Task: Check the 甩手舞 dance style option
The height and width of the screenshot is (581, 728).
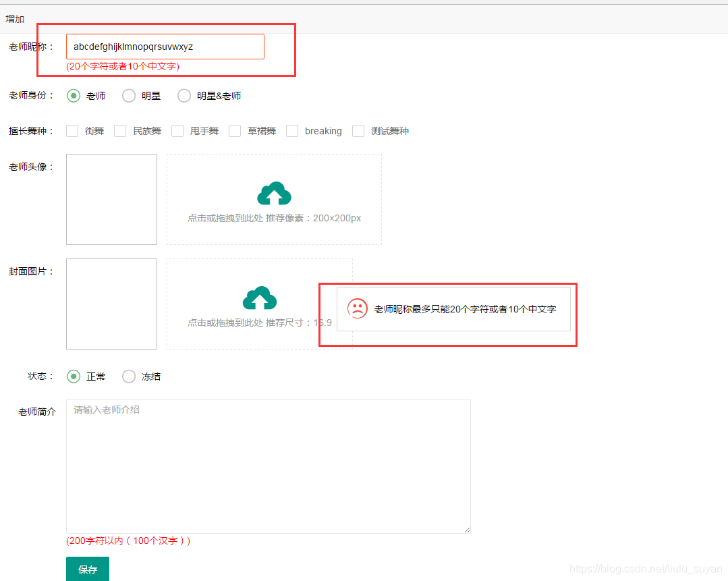Action: 177,131
